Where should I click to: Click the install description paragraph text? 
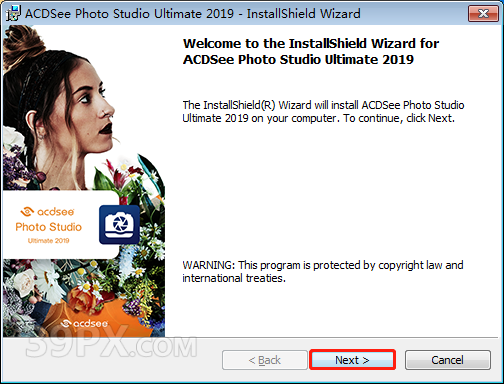coord(323,111)
